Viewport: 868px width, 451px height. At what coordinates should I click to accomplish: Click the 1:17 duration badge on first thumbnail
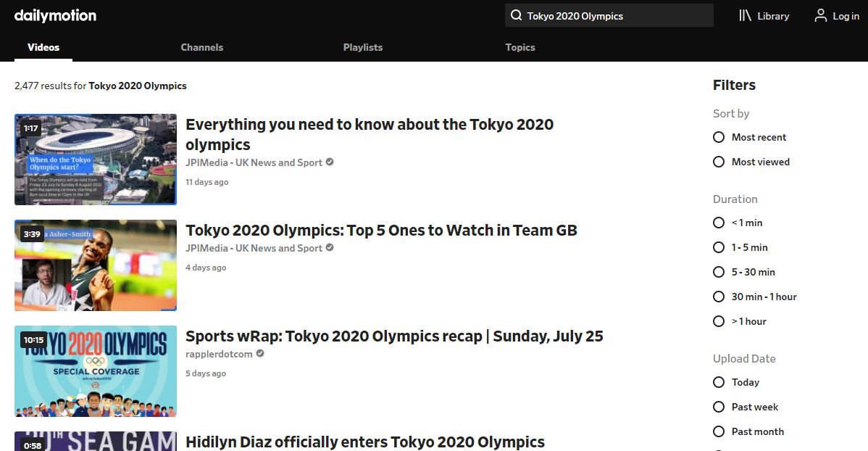click(30, 128)
